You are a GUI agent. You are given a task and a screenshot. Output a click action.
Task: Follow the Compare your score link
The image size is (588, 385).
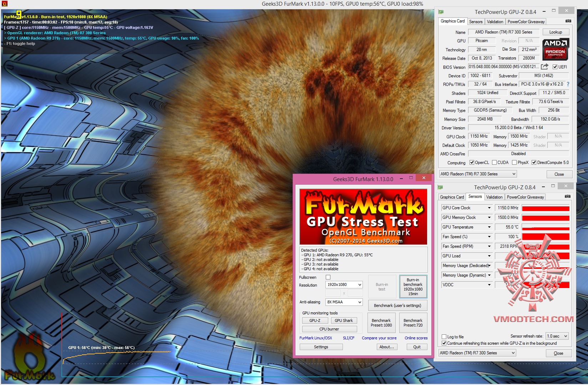(379, 338)
